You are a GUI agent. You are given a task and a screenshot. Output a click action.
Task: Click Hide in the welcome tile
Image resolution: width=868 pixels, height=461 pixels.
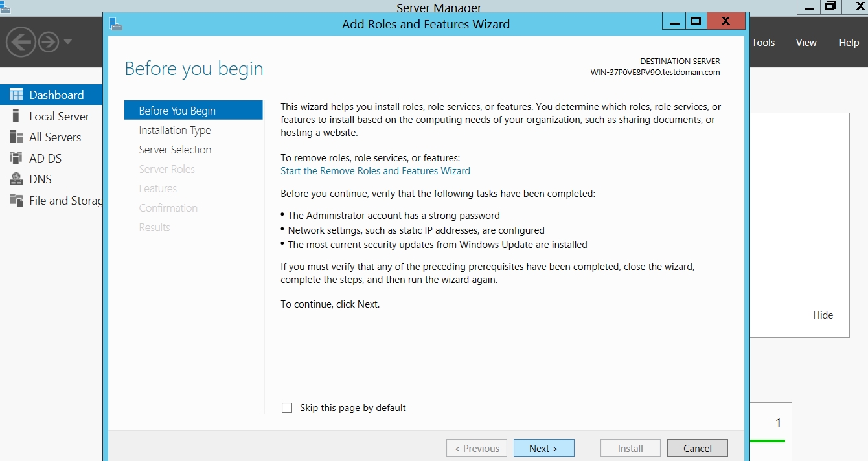[x=823, y=315]
